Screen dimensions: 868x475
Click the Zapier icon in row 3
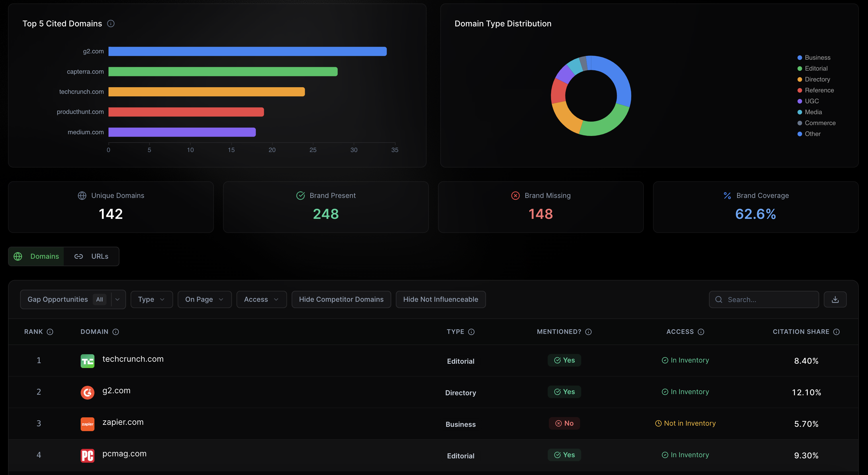[x=87, y=424]
